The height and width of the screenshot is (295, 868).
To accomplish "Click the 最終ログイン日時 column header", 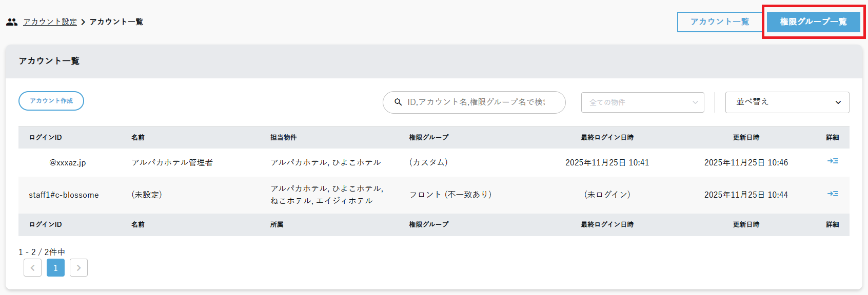I will (607, 137).
